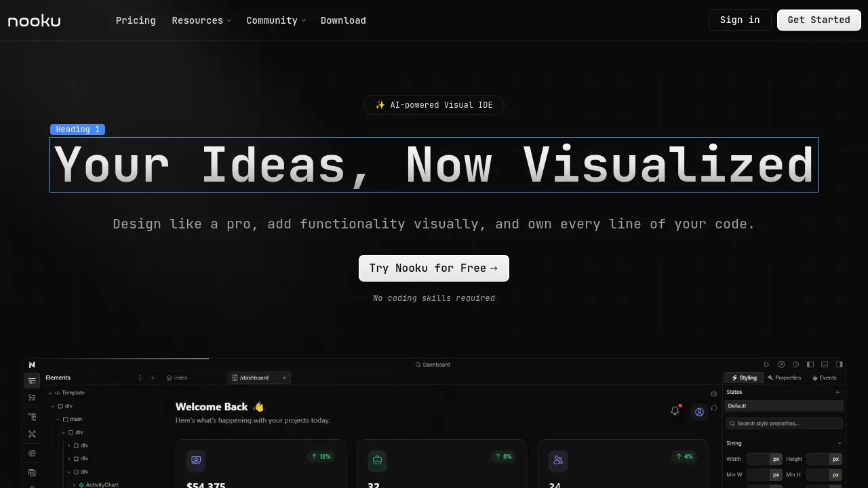Image resolution: width=868 pixels, height=488 pixels.
Task: Open the Min W px unit dropdown
Action: pos(776,474)
